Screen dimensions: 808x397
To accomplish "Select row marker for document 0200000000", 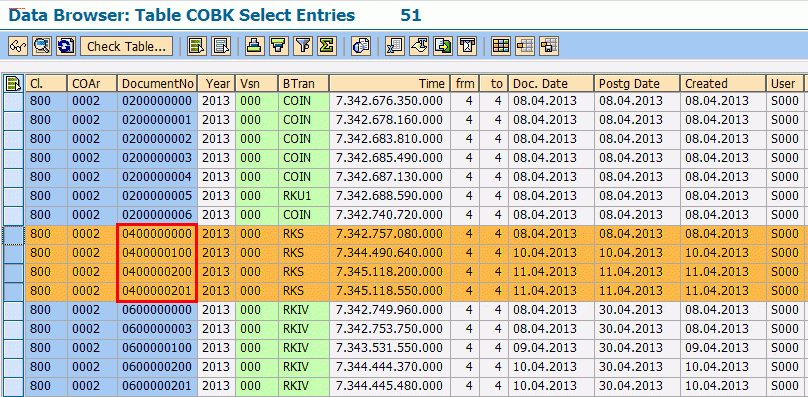I will [x=14, y=101].
